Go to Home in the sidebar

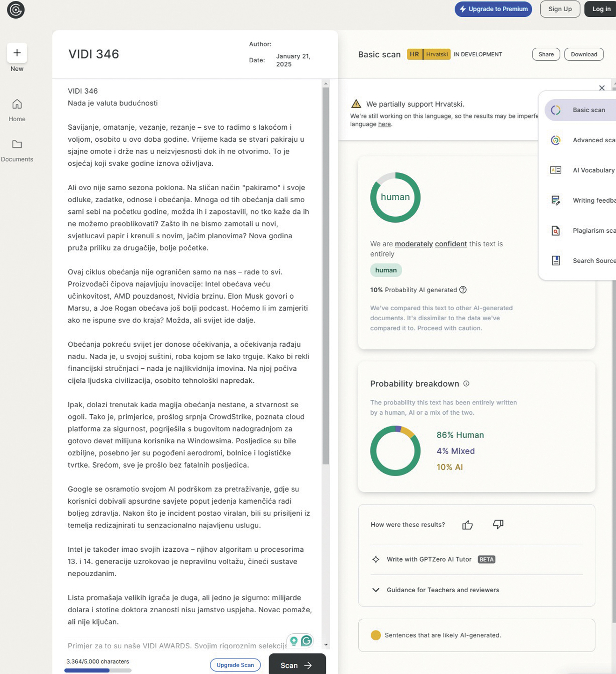(x=17, y=110)
